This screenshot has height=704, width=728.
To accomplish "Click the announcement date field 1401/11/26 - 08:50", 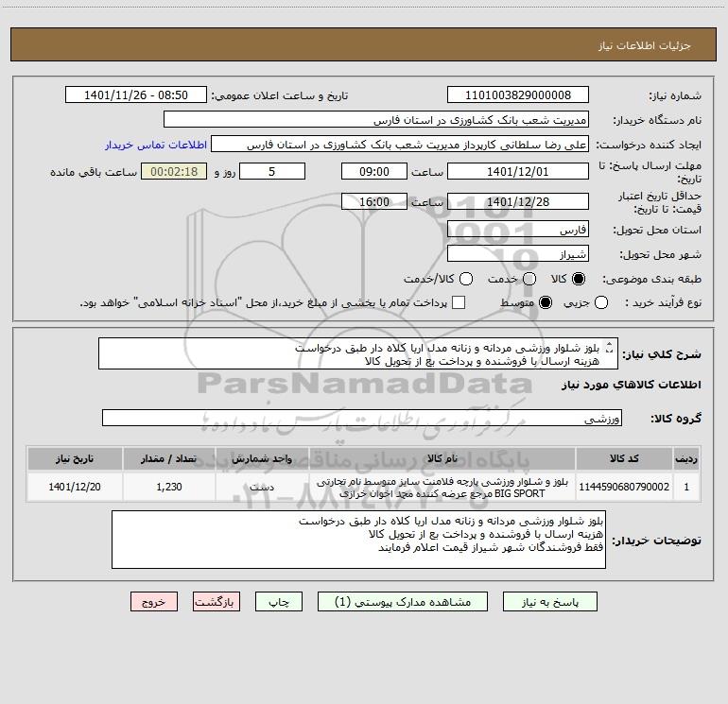I will 136,95.
